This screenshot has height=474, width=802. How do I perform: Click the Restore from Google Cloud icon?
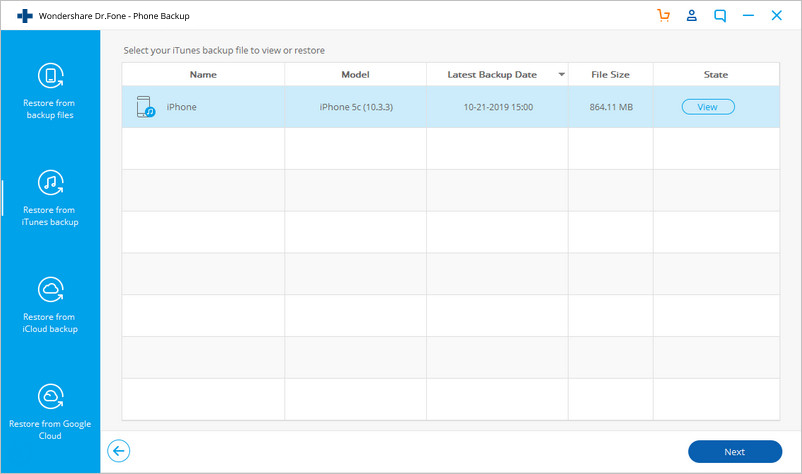pos(51,396)
